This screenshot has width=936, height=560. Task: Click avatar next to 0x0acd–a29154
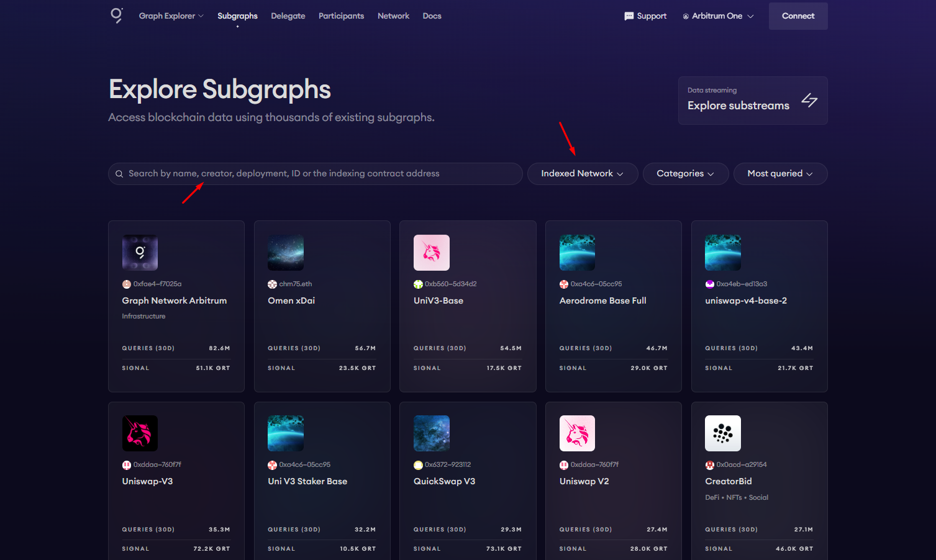[x=709, y=465]
